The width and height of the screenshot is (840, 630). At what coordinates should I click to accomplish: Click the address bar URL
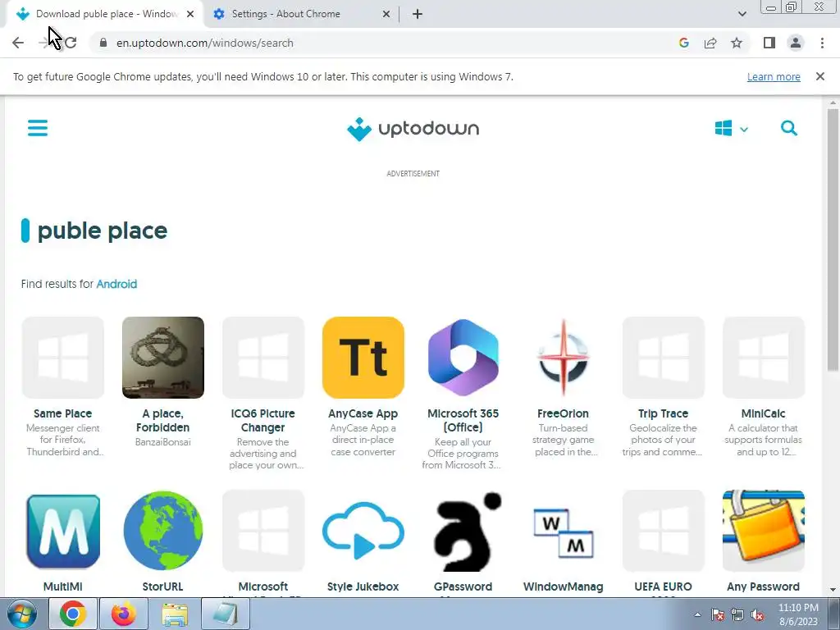pos(205,43)
